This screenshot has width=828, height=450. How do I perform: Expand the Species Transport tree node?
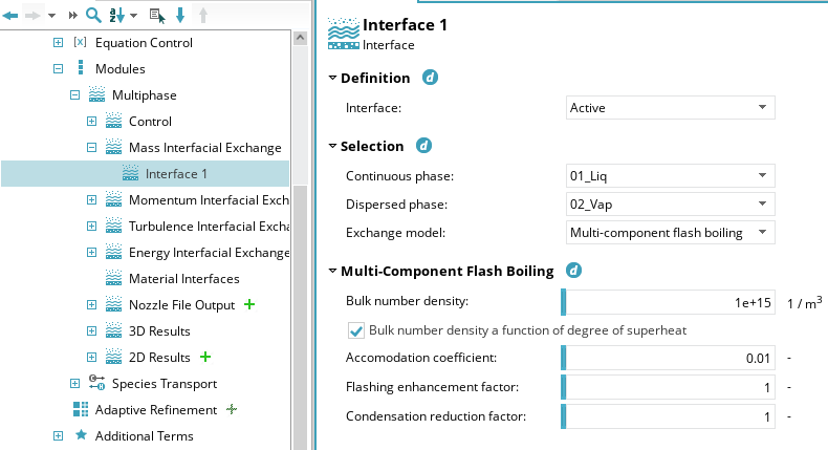(75, 383)
